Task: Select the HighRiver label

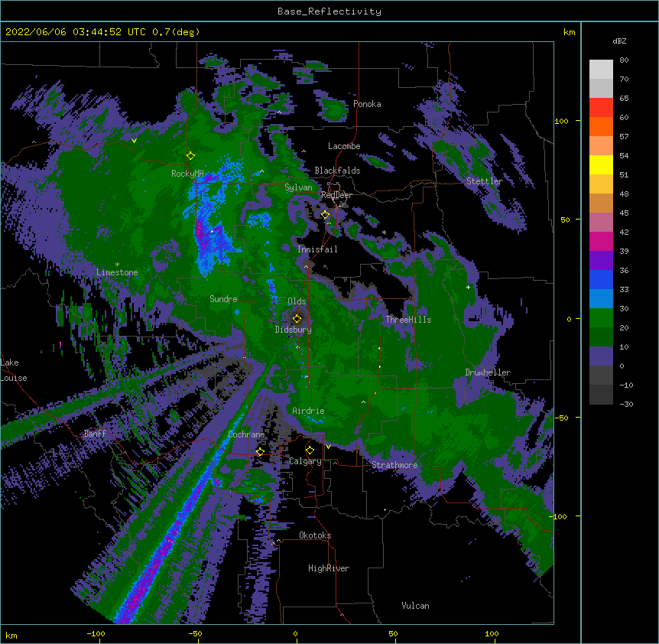Action: pyautogui.click(x=329, y=568)
